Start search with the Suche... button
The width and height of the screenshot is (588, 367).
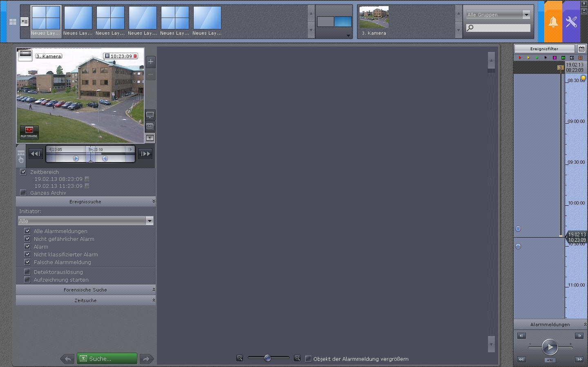click(107, 359)
